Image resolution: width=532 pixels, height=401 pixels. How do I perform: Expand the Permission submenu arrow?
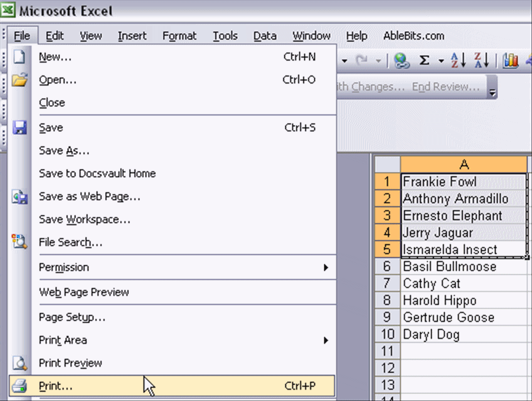click(326, 268)
